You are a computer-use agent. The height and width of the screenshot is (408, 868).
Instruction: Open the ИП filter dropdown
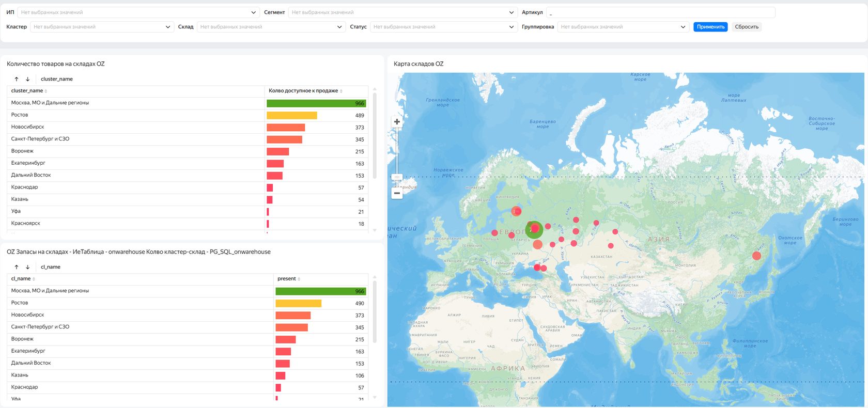[138, 12]
